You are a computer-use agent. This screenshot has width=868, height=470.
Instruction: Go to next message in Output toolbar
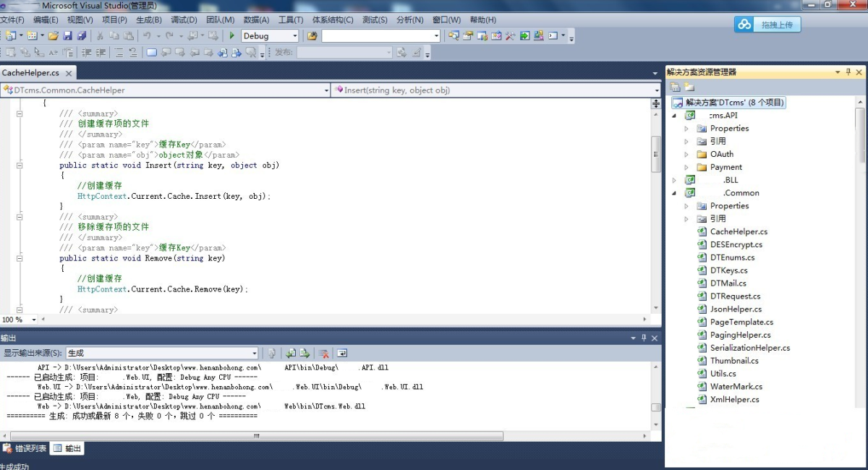pos(305,353)
